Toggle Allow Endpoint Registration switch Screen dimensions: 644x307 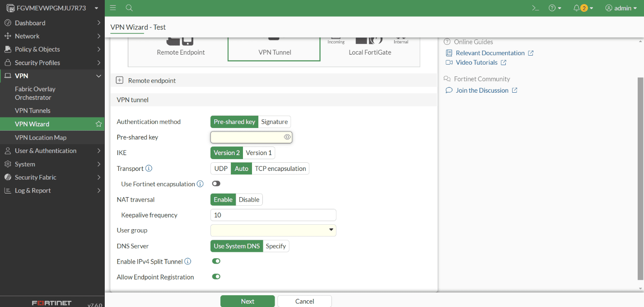click(216, 277)
